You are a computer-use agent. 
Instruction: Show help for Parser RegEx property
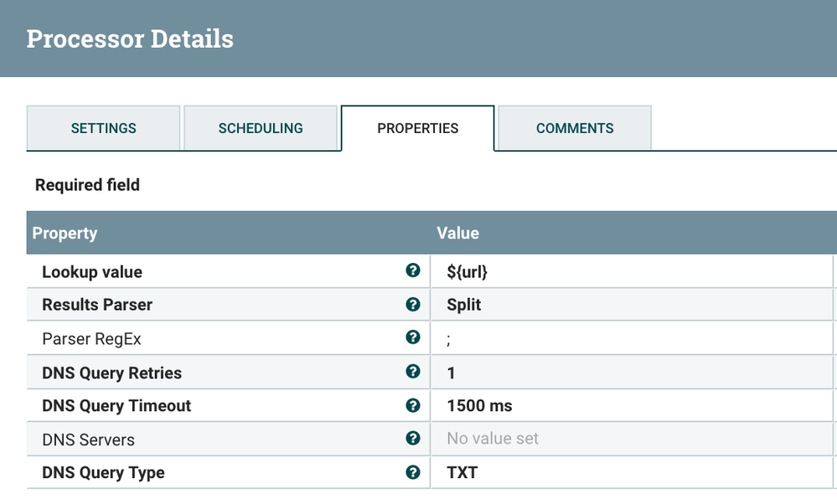(x=412, y=338)
